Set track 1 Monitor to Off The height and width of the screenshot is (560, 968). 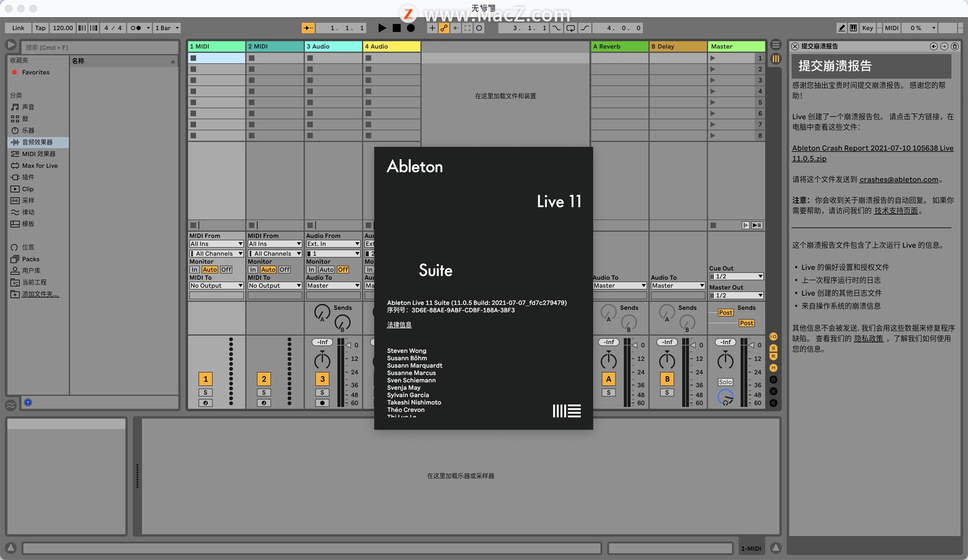click(x=226, y=270)
